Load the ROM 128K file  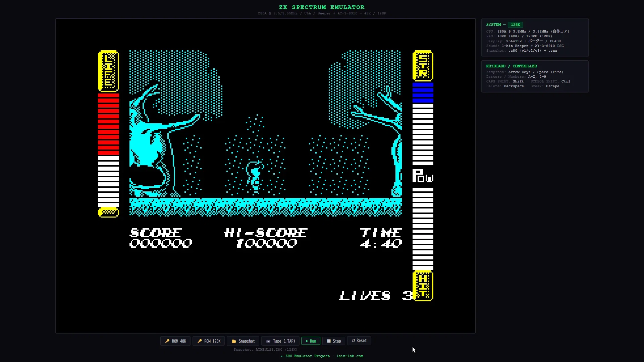(209, 341)
